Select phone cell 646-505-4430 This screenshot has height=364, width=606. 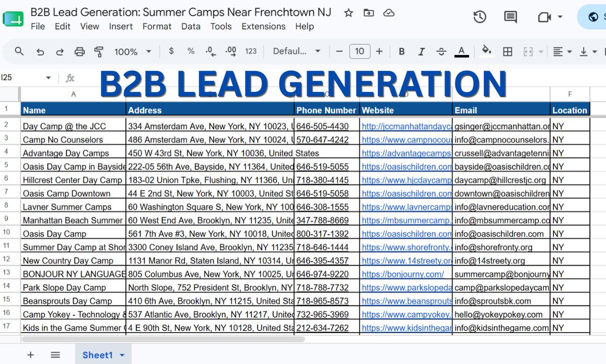pyautogui.click(x=327, y=126)
